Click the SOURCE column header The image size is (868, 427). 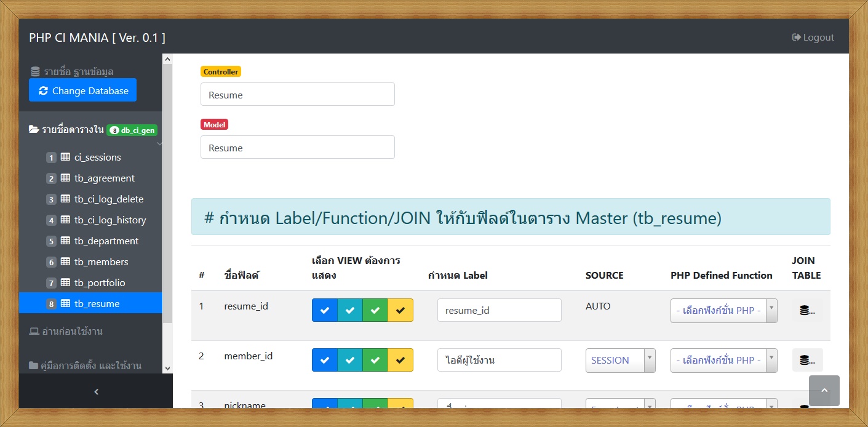(604, 275)
